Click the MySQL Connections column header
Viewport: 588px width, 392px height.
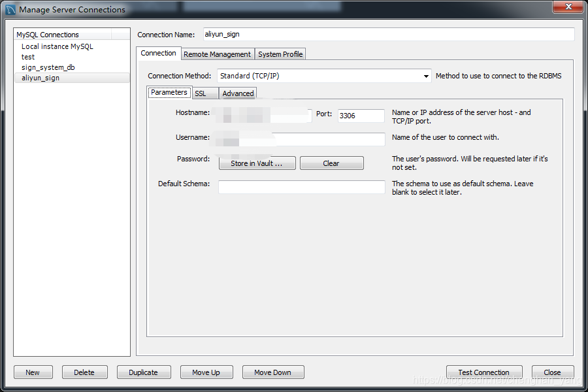(63, 35)
